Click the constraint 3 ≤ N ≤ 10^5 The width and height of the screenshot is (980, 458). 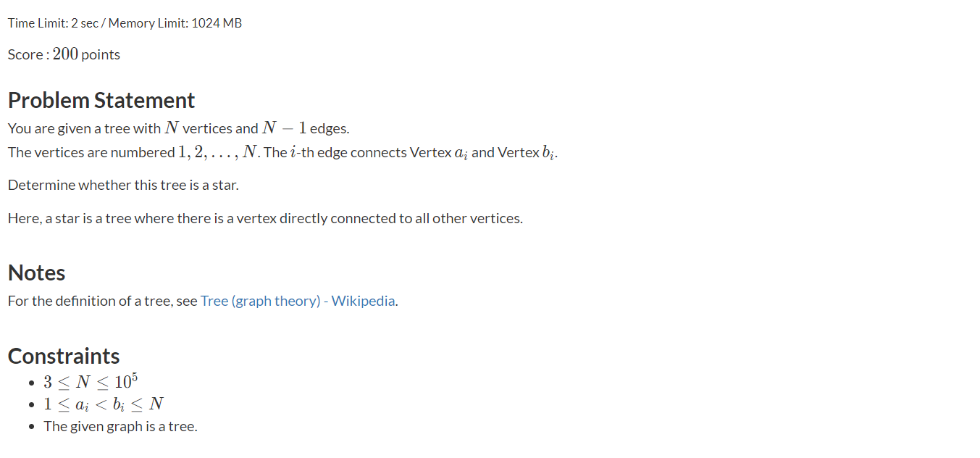click(91, 380)
